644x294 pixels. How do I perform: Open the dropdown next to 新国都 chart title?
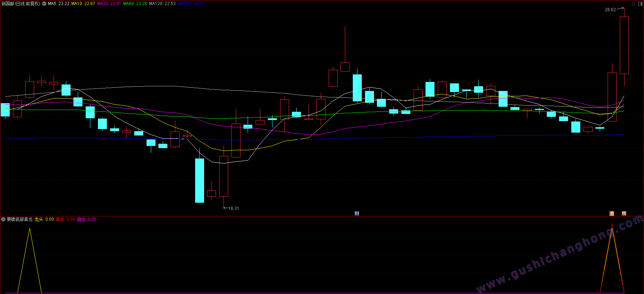click(x=44, y=4)
